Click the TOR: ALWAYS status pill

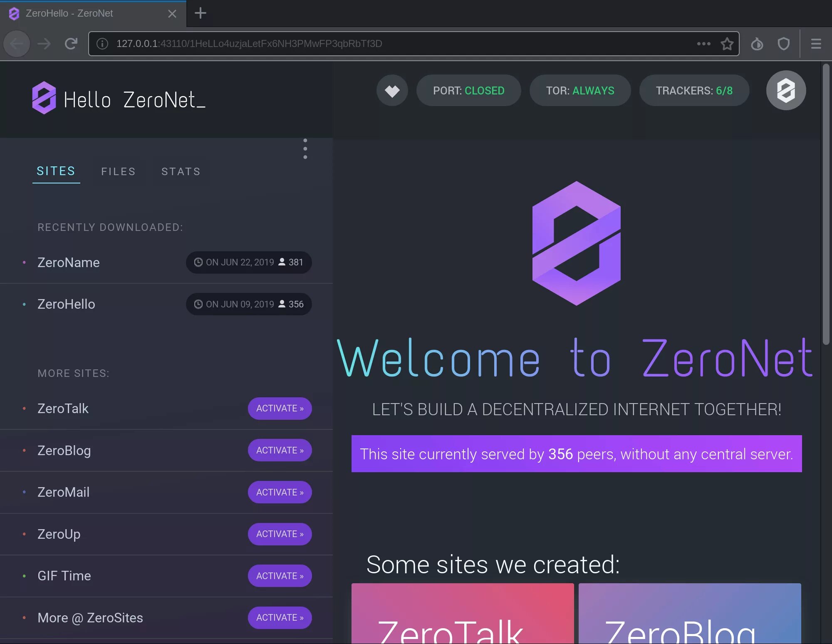580,90
